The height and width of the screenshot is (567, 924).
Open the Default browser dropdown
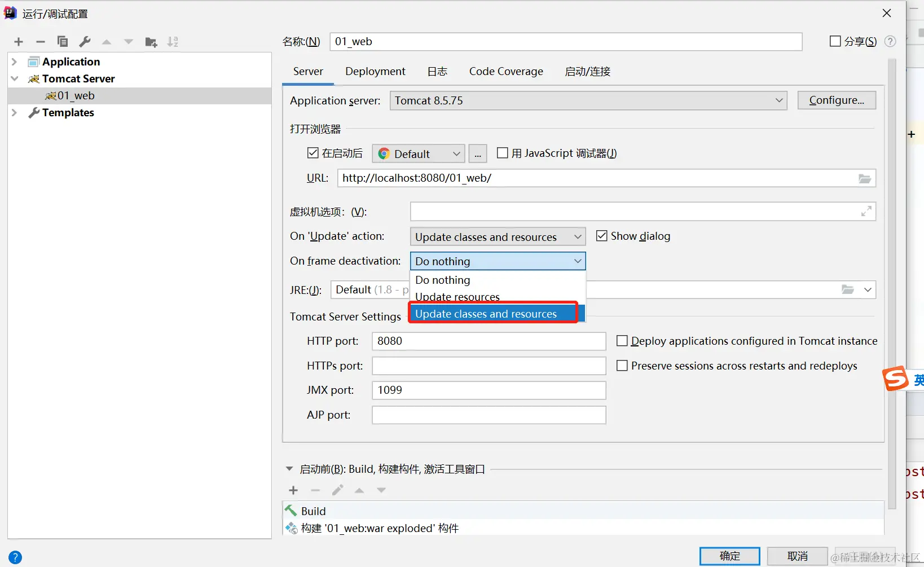click(x=419, y=153)
